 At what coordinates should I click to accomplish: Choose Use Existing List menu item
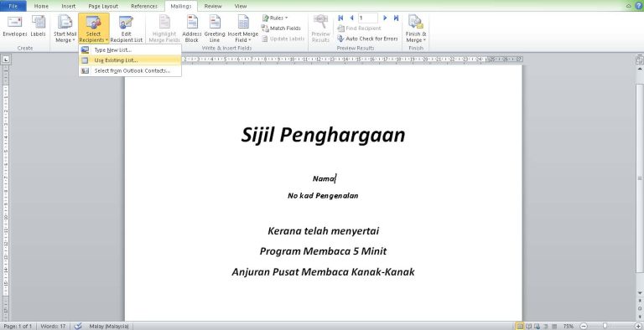click(130, 60)
